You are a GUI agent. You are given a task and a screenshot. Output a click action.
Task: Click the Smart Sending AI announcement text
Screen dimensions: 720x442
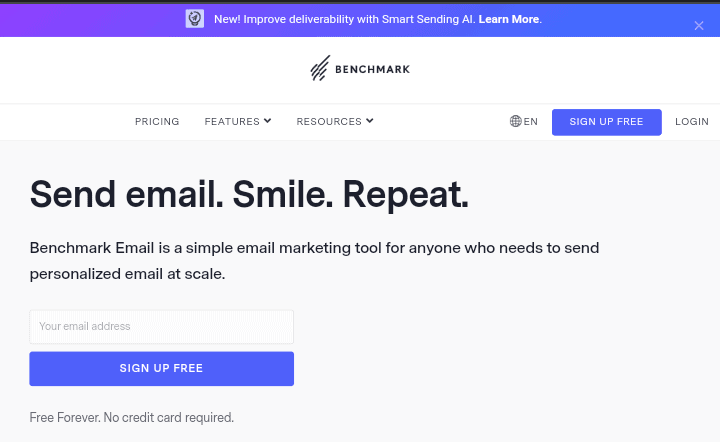coord(344,19)
